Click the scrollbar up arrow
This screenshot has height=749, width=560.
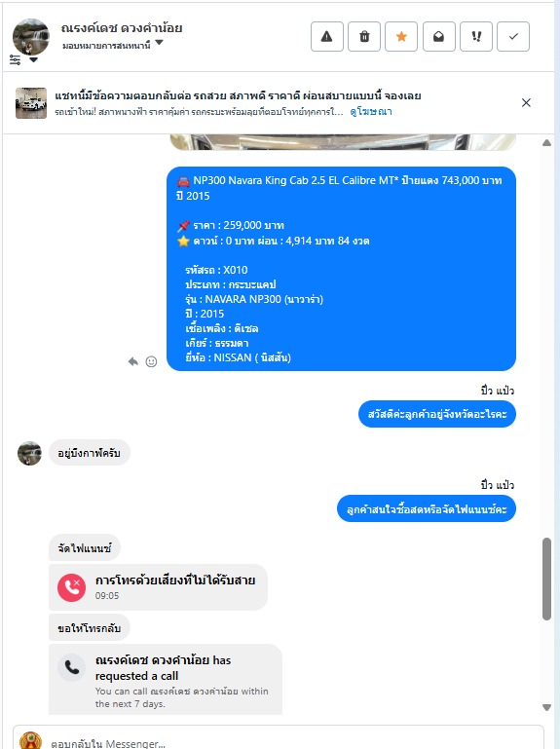546,143
